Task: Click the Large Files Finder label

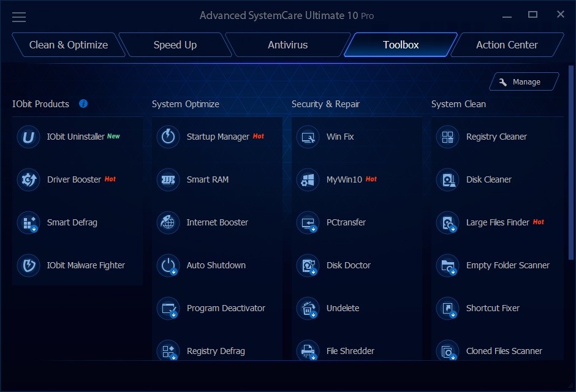Action: pos(498,222)
